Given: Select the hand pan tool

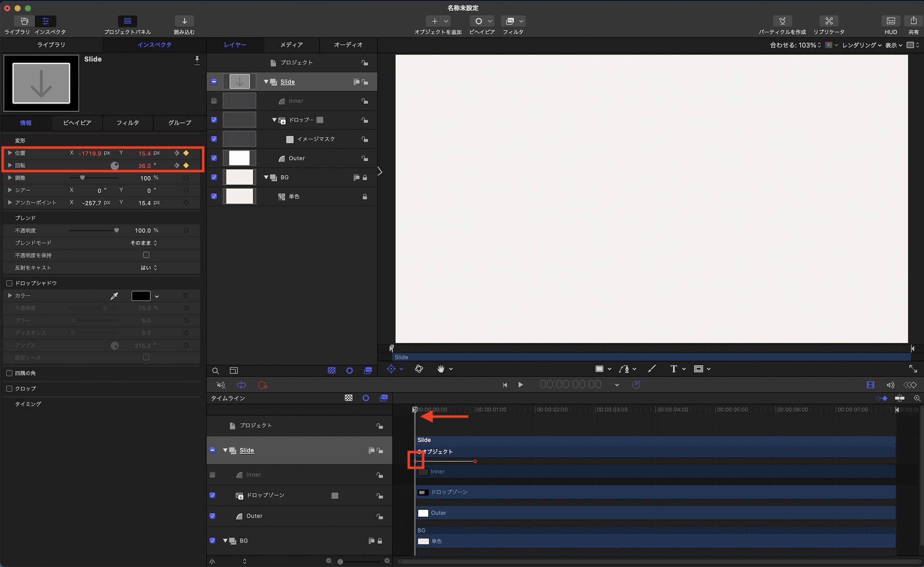Looking at the screenshot, I should click(441, 369).
